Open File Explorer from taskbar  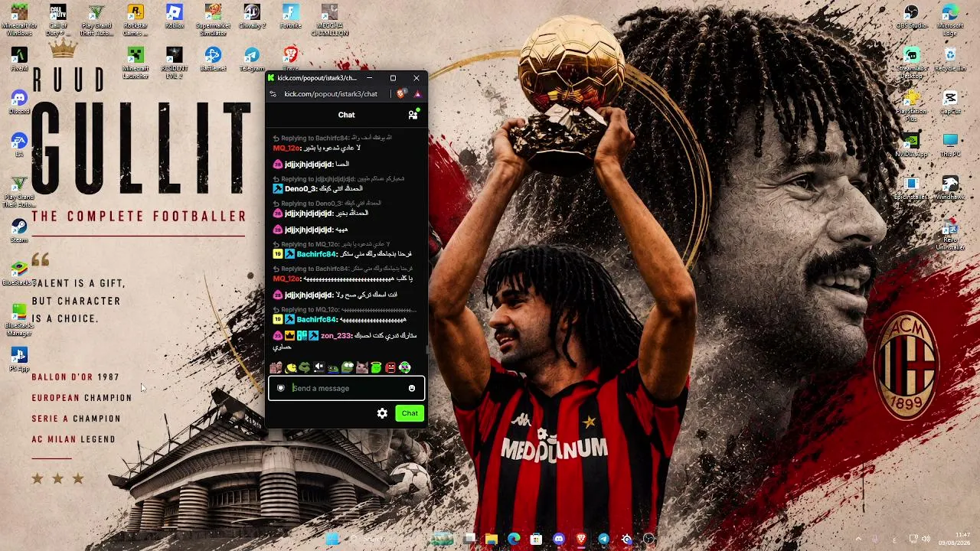coord(492,540)
